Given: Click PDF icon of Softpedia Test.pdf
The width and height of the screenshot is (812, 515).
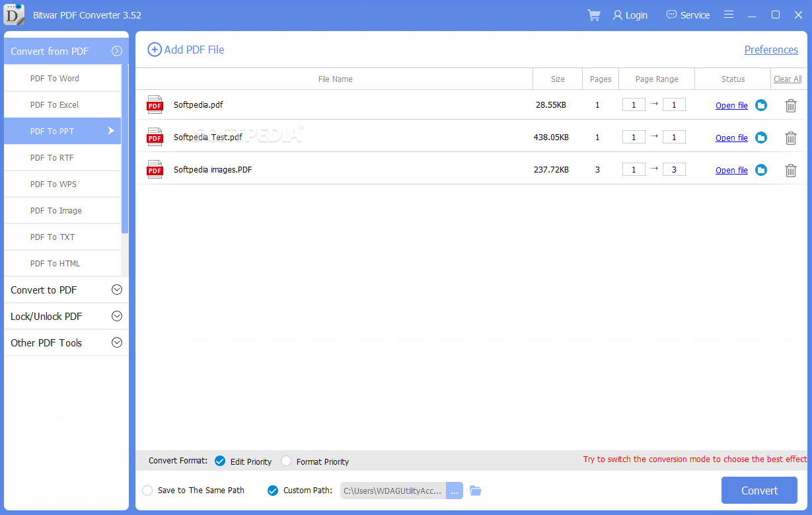Looking at the screenshot, I should [155, 137].
